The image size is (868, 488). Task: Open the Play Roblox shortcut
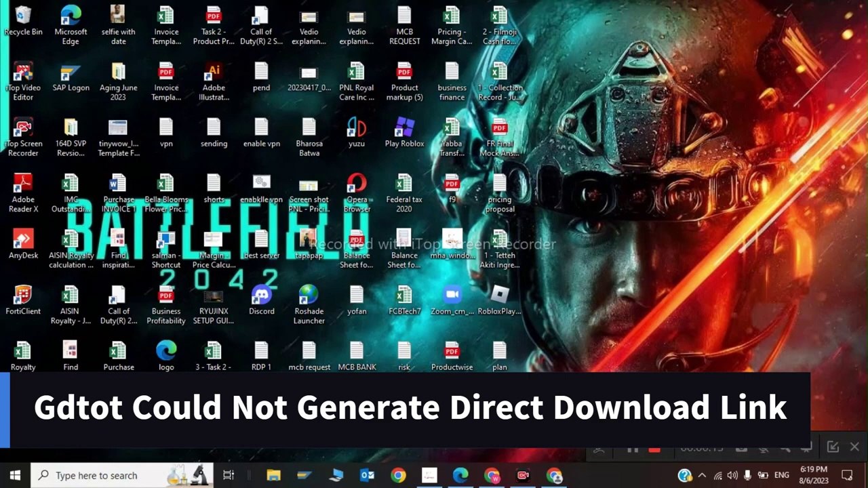(x=404, y=132)
